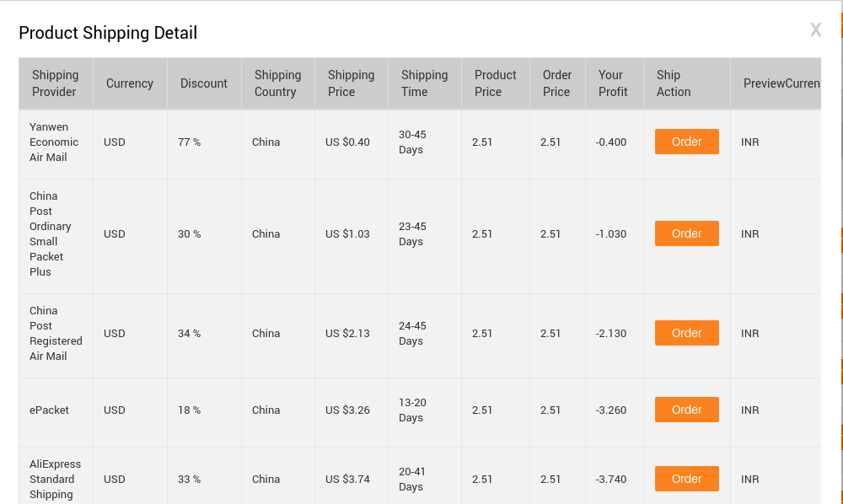Click the PreviewCurrency column header

point(781,83)
